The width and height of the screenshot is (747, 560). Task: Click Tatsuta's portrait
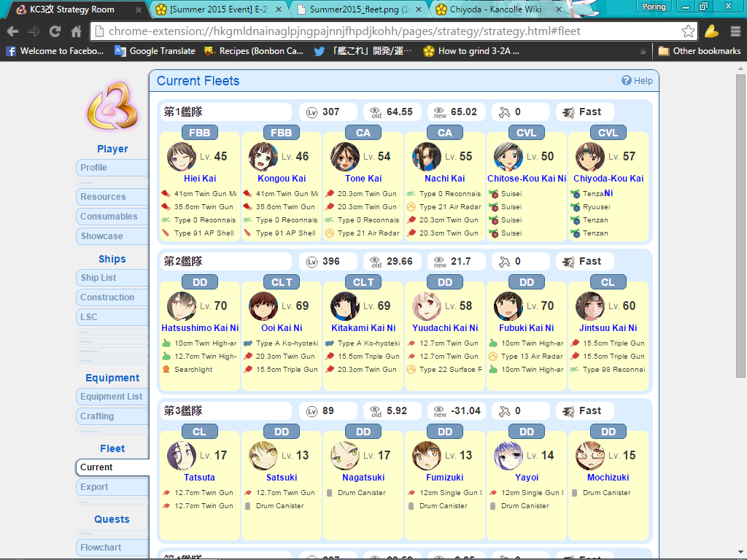click(182, 456)
